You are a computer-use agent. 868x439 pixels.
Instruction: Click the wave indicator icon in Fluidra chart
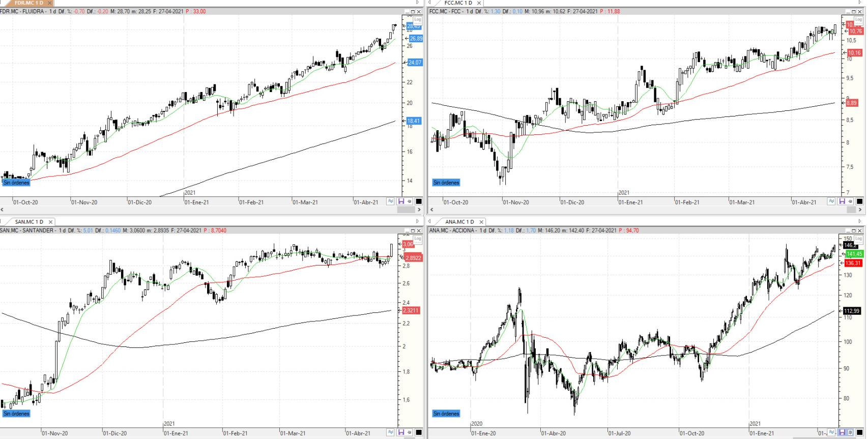pos(390,201)
